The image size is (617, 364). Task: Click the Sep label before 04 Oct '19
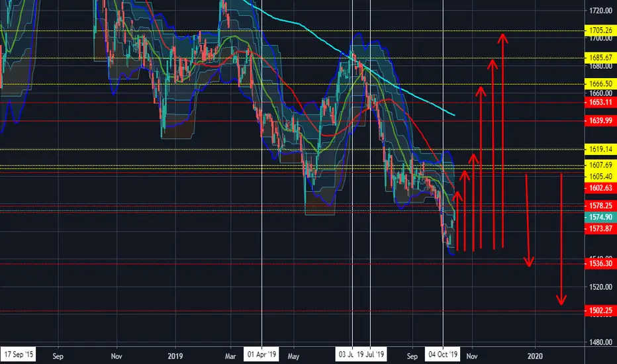412,356
